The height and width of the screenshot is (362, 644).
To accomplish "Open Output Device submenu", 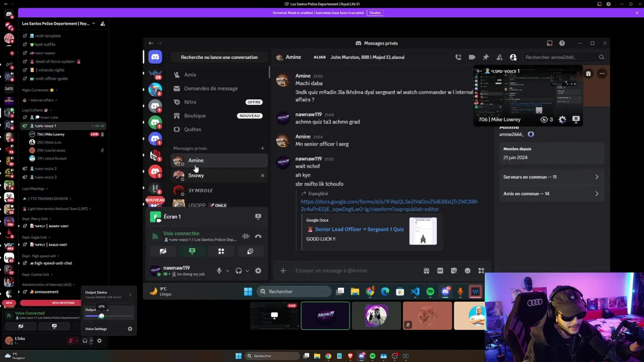I will click(108, 295).
